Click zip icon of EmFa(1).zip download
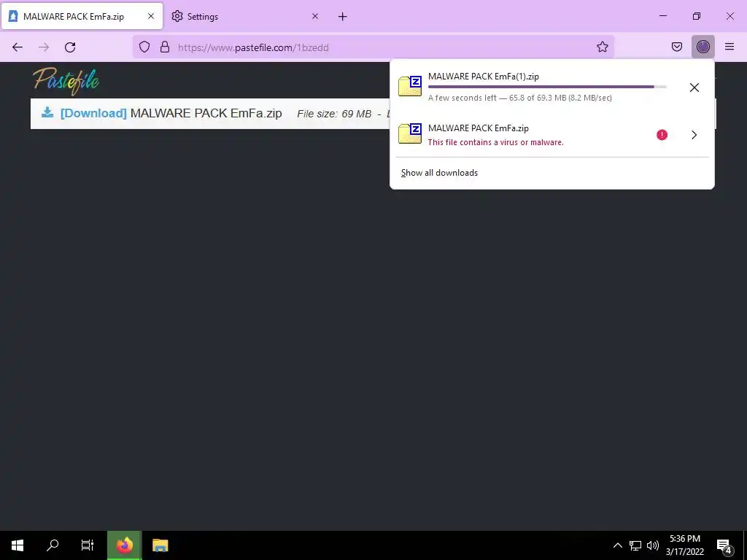The image size is (747, 560). [x=410, y=86]
